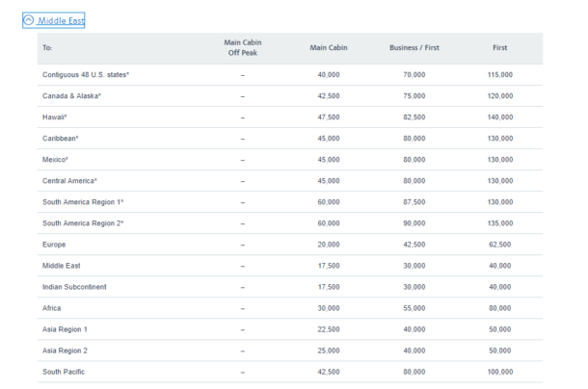588x389 pixels.
Task: Open the Middle East link
Action: [61, 20]
